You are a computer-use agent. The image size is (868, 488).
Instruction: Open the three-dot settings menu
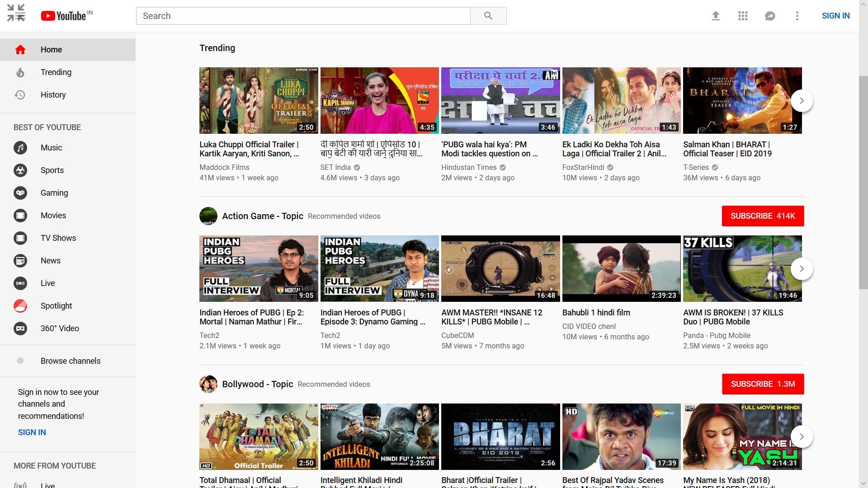coord(797,16)
